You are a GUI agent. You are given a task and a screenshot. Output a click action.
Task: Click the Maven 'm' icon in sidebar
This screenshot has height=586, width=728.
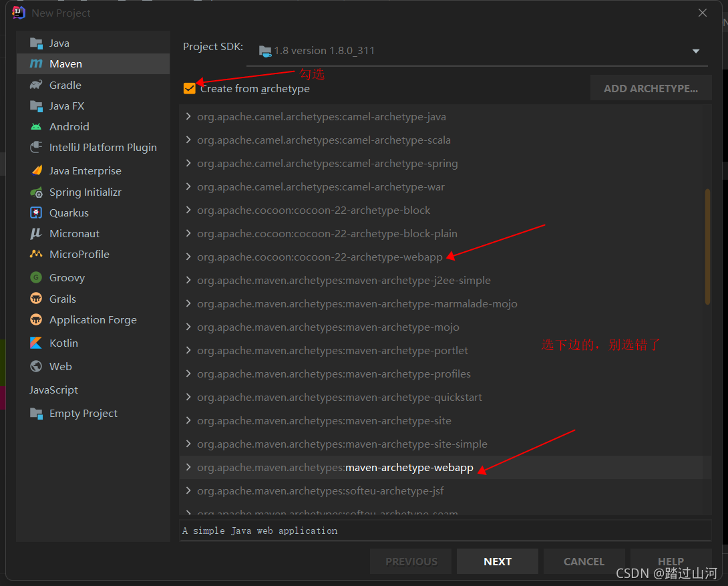tap(36, 63)
